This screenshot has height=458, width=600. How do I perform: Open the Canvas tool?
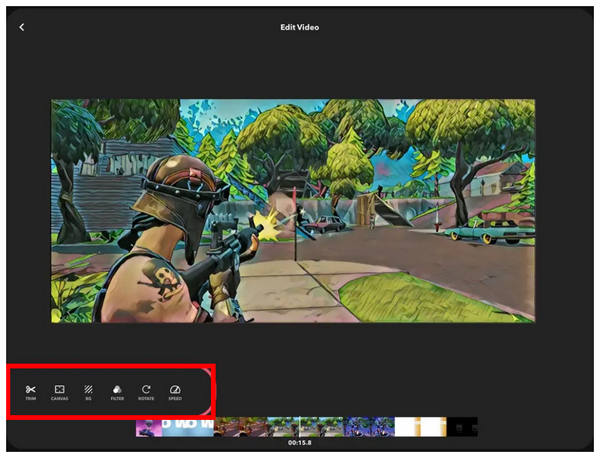(x=59, y=393)
